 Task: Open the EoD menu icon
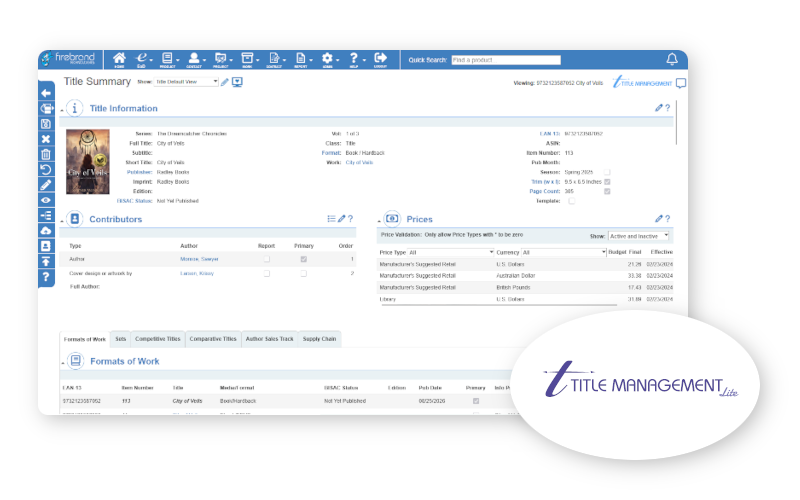(142, 59)
